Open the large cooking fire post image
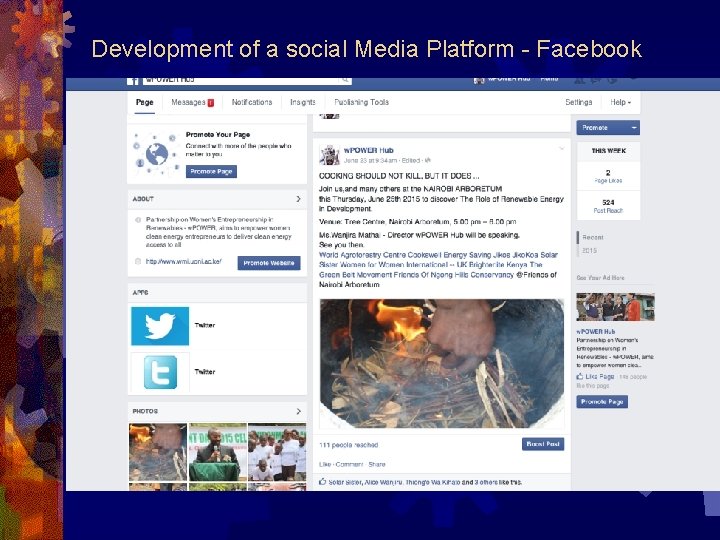Screen dimensions: 720x540 [x=442, y=364]
